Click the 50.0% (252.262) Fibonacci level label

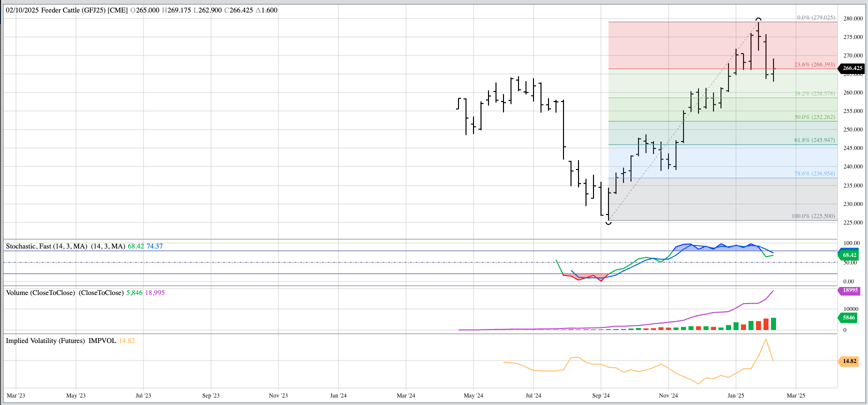[814, 117]
